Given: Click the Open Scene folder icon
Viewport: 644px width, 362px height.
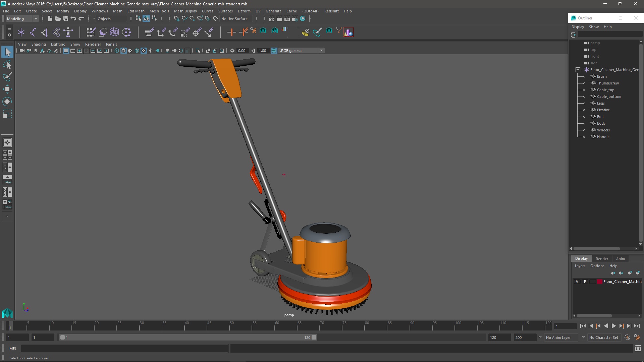Looking at the screenshot, I should 58,19.
